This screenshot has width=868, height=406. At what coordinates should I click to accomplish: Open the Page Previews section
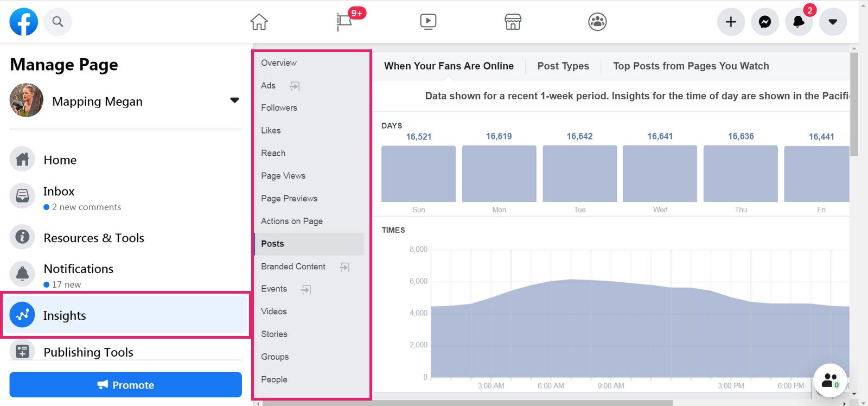coord(289,199)
